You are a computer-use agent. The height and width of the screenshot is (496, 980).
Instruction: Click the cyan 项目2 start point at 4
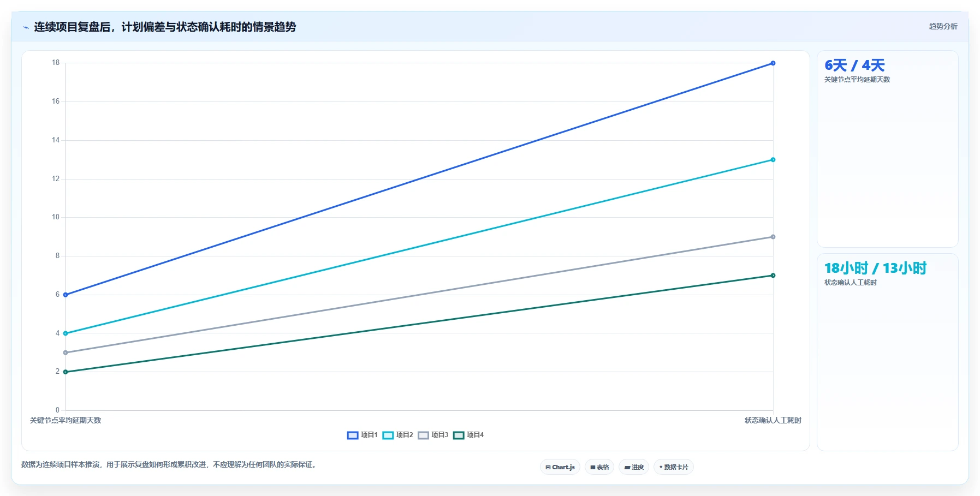66,333
